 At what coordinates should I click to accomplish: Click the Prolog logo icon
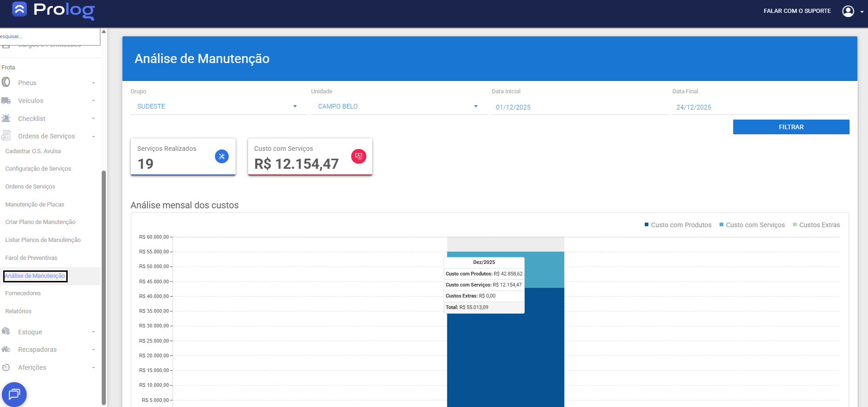coord(19,9)
